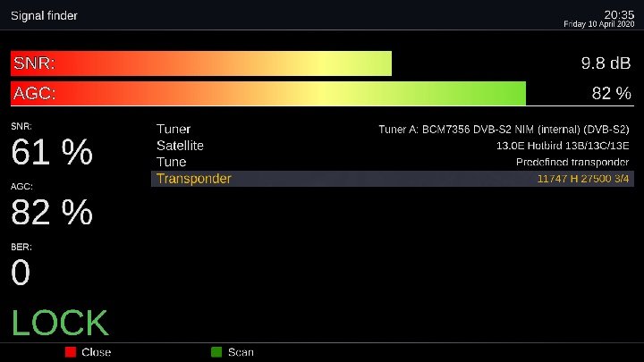Select the highlighted Transponder row label
Image resolution: width=644 pixels, height=362 pixels.
tap(193, 179)
